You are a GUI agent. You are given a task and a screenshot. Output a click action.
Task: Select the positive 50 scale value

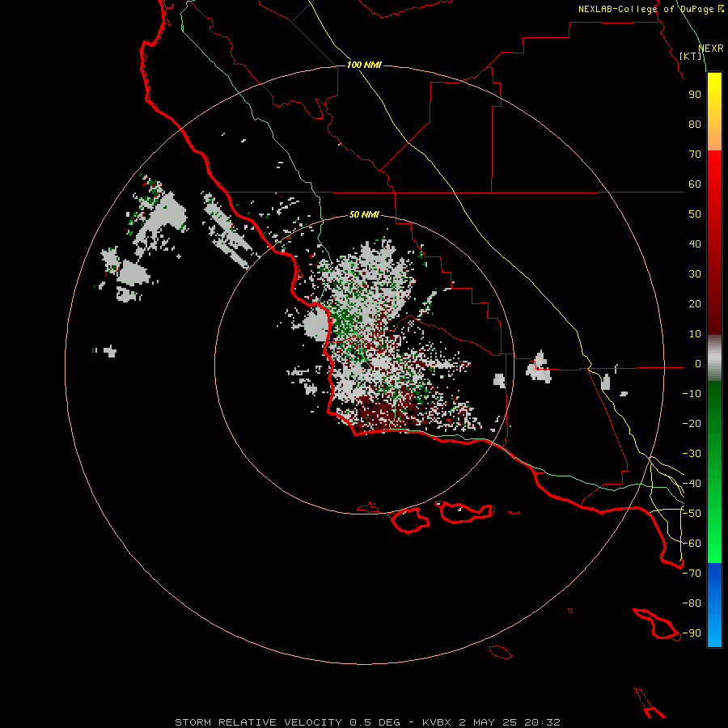(x=695, y=214)
